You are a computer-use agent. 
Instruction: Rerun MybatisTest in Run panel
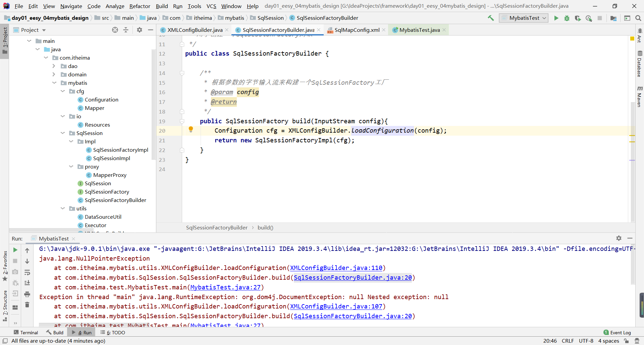pos(15,250)
